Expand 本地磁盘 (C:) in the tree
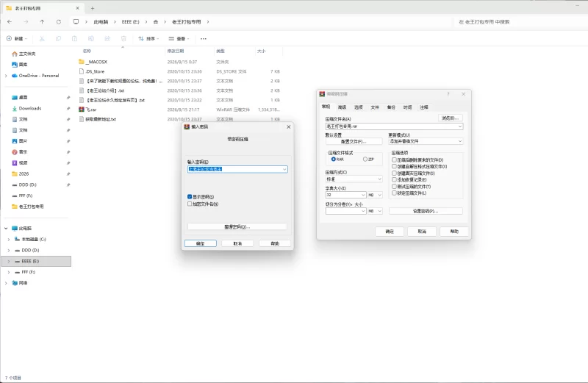 [x=9, y=240]
